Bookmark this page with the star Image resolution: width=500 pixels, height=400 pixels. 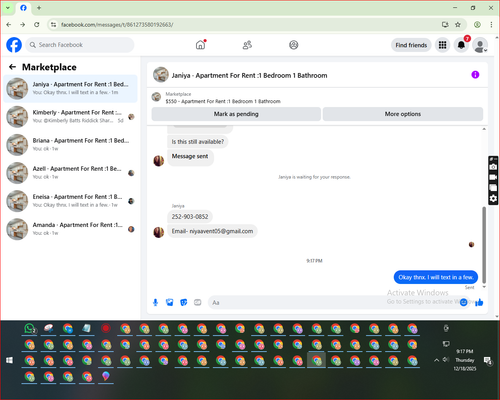coord(458,25)
